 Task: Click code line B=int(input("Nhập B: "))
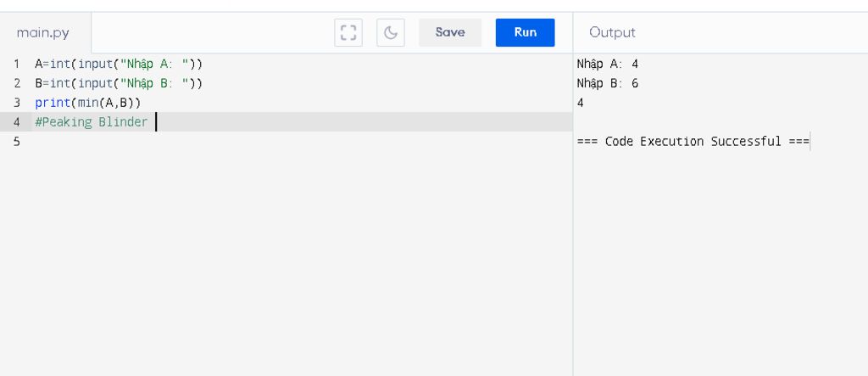[x=119, y=84]
